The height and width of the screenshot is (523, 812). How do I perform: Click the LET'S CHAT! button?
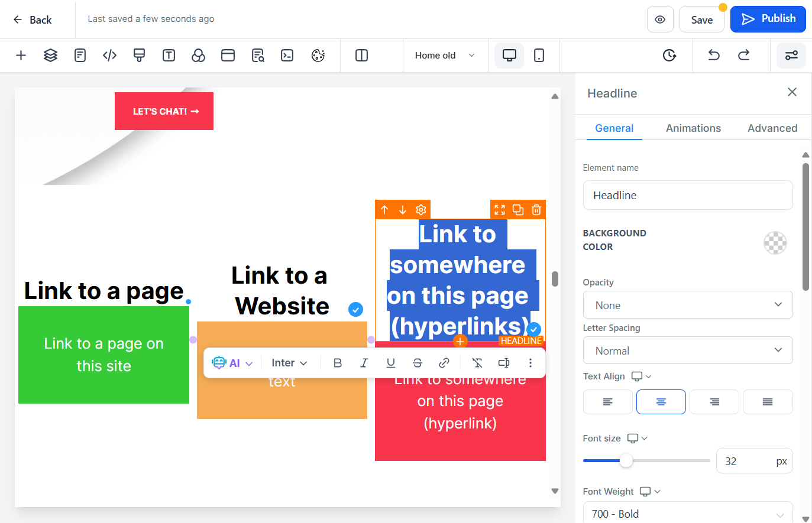tap(164, 111)
